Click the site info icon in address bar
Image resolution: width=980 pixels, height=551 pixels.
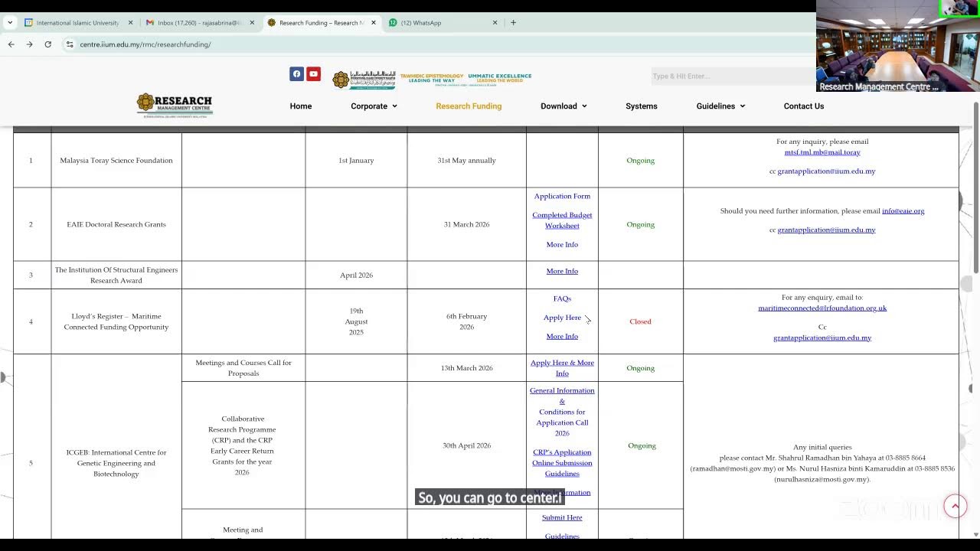(x=70, y=44)
